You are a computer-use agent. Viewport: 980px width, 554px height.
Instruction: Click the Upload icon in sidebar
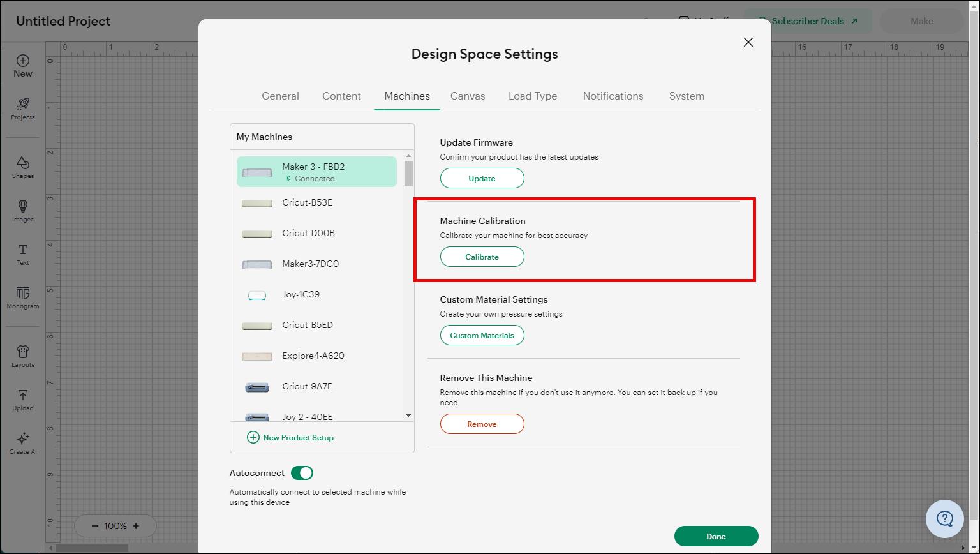(22, 396)
